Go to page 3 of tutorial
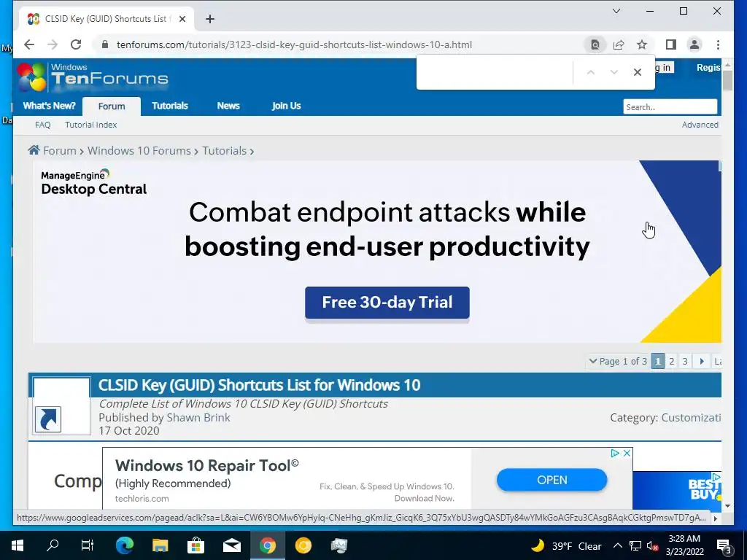The height and width of the screenshot is (560, 747). coord(684,361)
